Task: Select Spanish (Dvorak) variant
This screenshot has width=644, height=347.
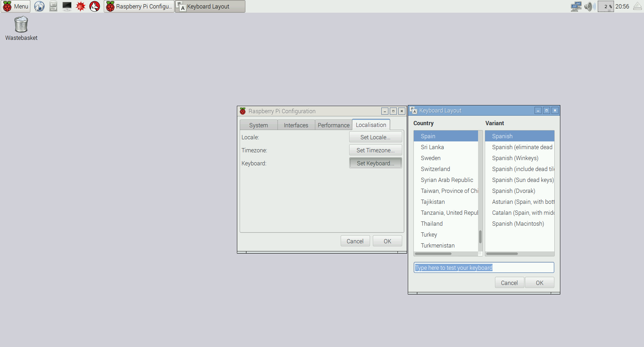Action: pos(520,191)
